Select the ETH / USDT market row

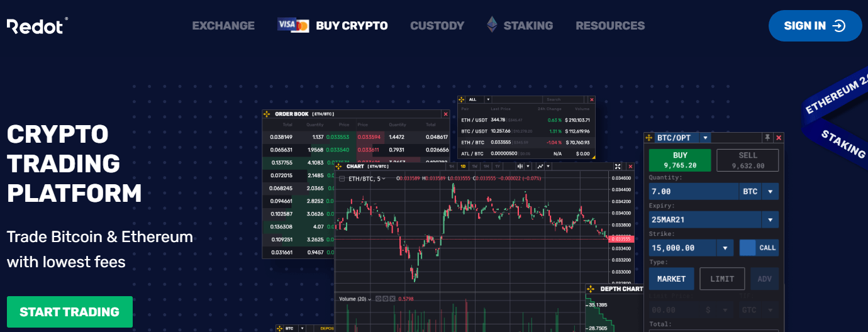point(526,120)
